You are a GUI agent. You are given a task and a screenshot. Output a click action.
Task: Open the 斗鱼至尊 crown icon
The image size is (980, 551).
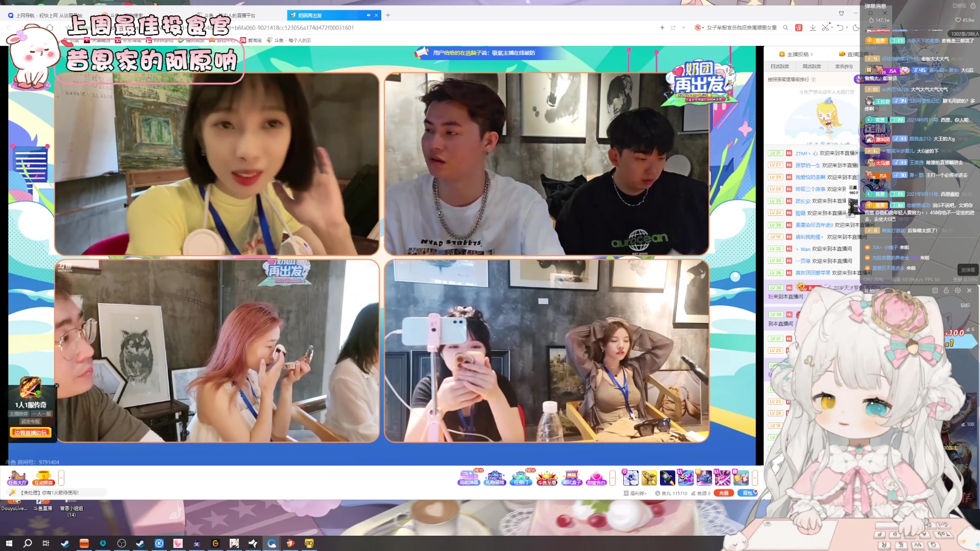click(546, 478)
